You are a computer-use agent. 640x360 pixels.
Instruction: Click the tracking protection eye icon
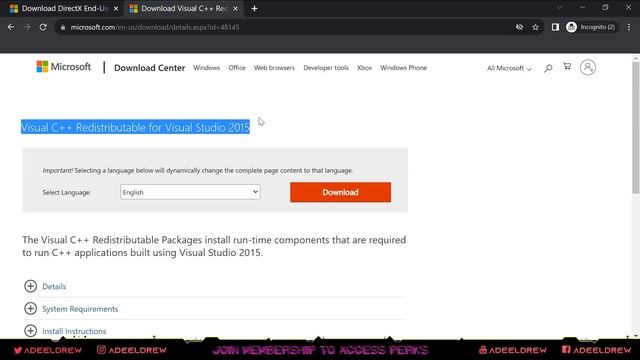519,27
